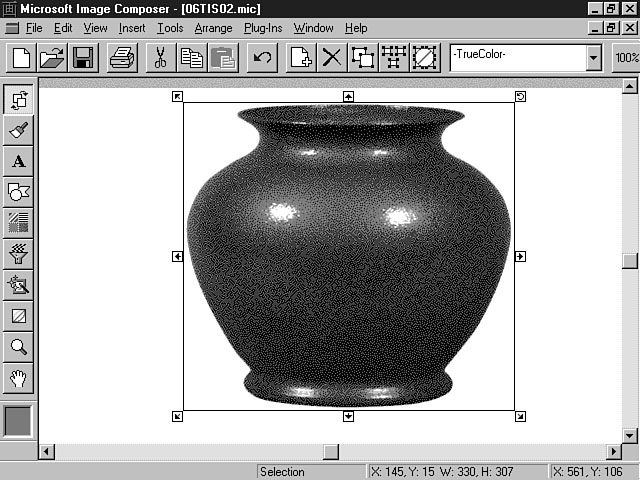Click the New document icon

coord(21,57)
